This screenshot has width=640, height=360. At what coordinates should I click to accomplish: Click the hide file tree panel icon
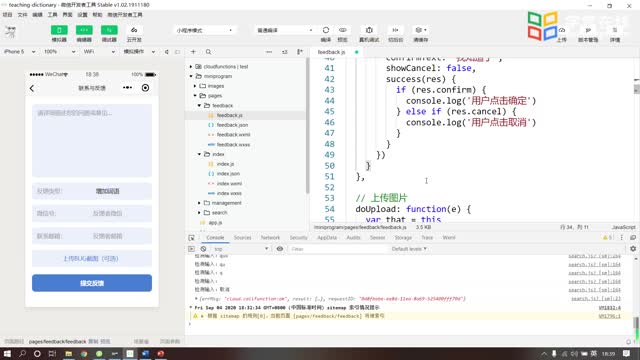pyautogui.click(x=300, y=52)
